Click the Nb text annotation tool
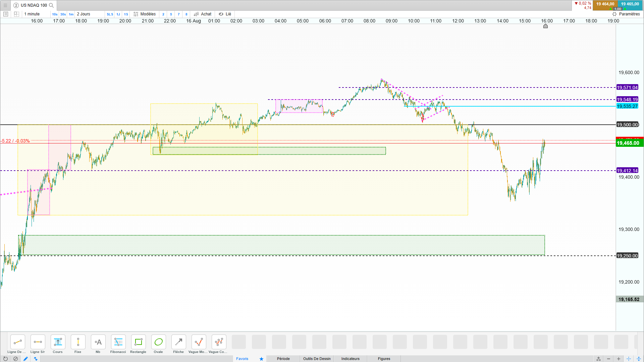The image size is (644, 362). pyautogui.click(x=98, y=342)
